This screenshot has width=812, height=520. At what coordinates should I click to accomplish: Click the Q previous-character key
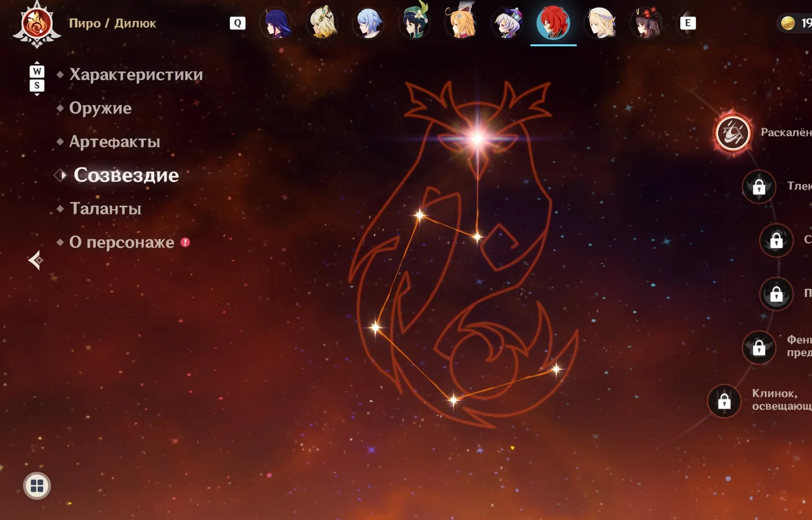pyautogui.click(x=238, y=23)
